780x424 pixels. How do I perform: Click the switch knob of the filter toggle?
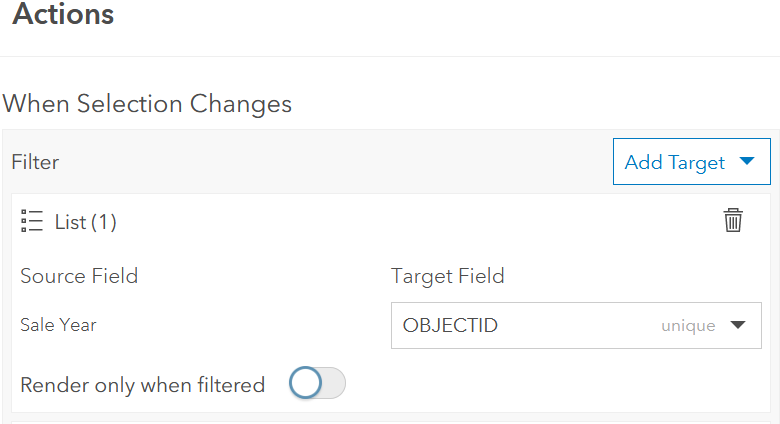(305, 384)
